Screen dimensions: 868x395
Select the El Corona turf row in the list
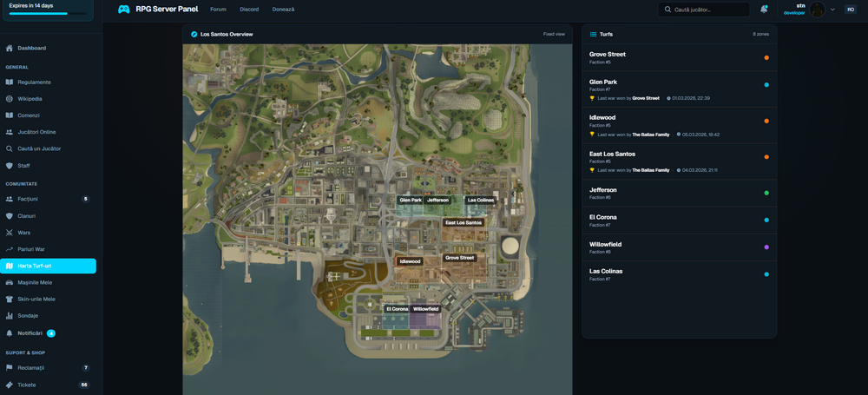point(680,220)
